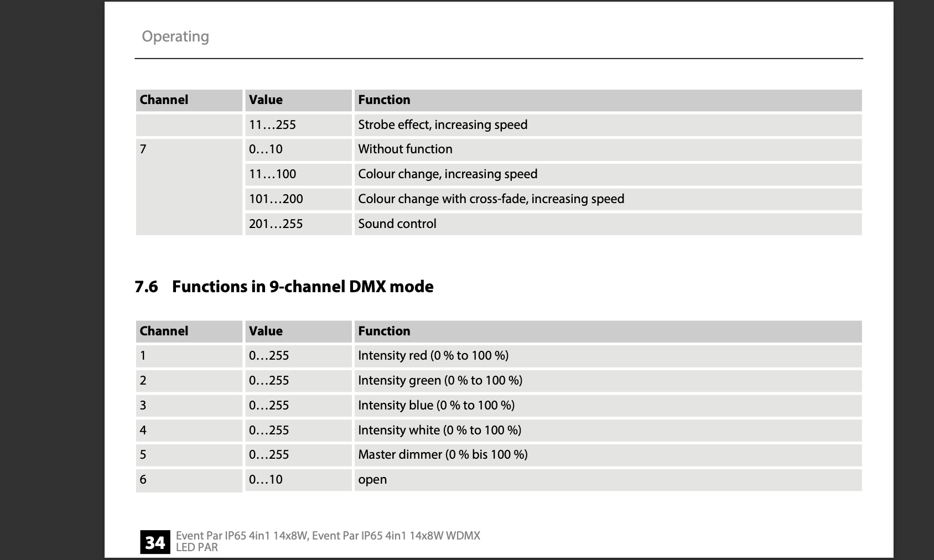
Task: Click the page number 34 badge
Action: (x=155, y=542)
